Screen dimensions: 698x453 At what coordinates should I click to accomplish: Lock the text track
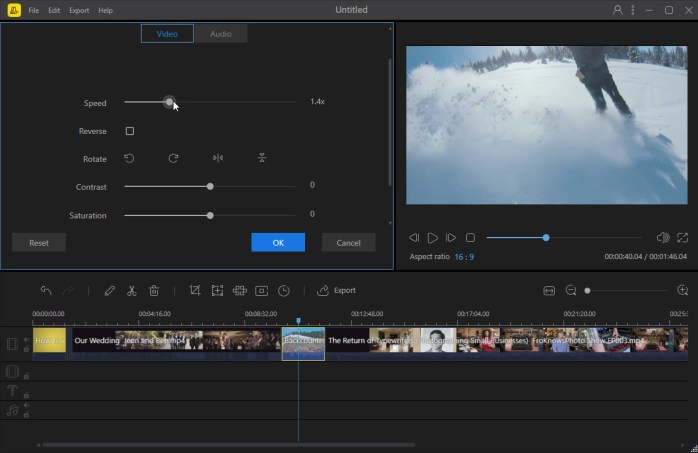click(26, 395)
